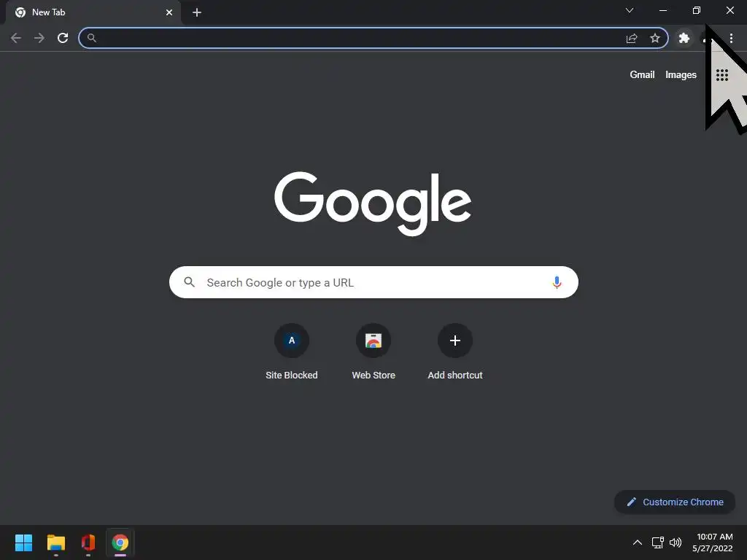Open the Gmail link

642,75
